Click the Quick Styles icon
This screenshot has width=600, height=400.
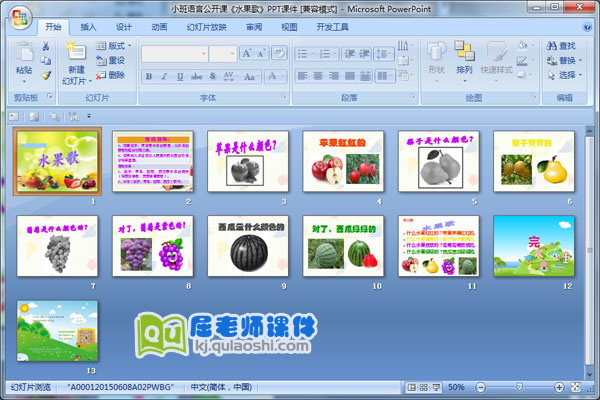coord(497,52)
